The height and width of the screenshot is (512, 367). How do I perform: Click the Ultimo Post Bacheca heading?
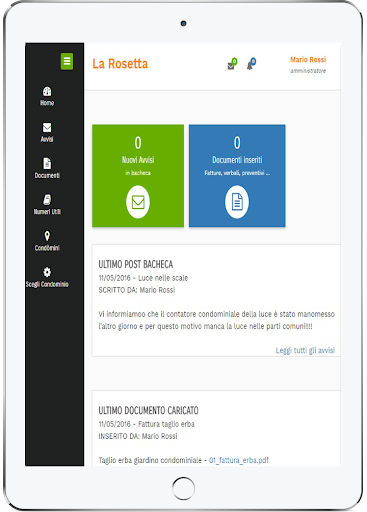[136, 265]
